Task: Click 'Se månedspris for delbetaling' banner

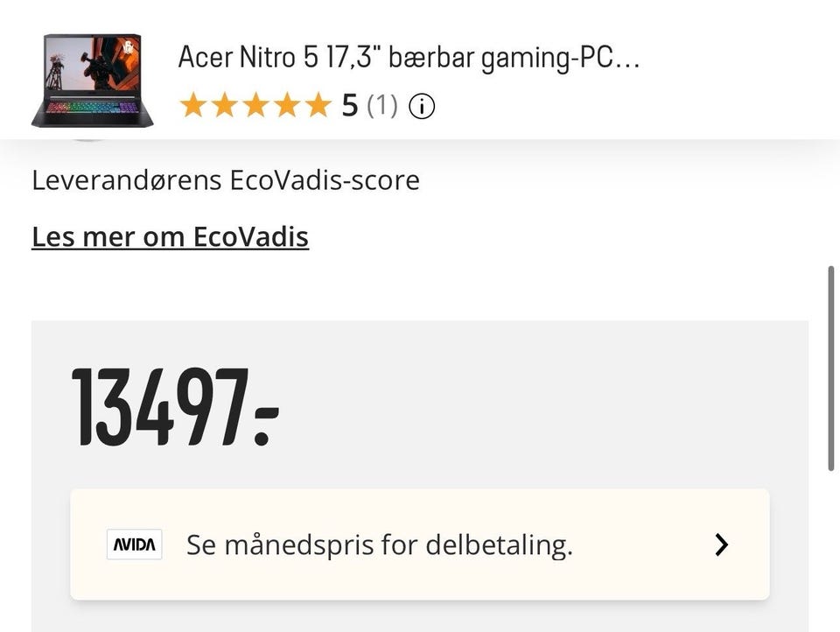Action: click(x=420, y=544)
